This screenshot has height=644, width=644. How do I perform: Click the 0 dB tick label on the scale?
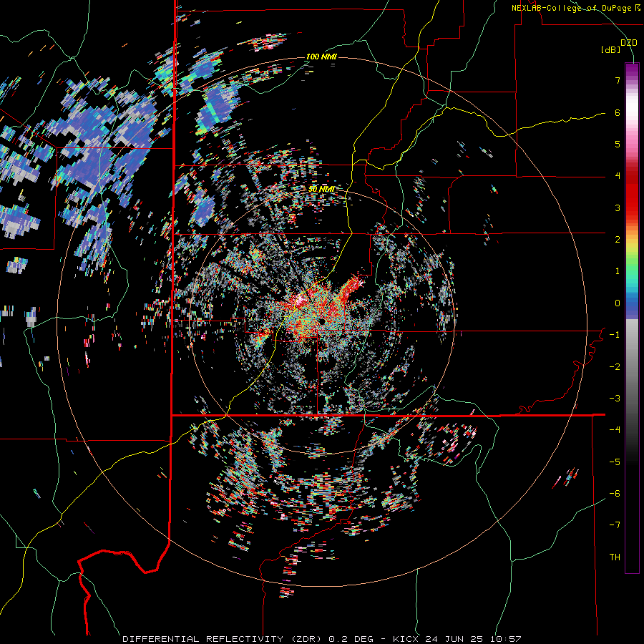click(618, 303)
